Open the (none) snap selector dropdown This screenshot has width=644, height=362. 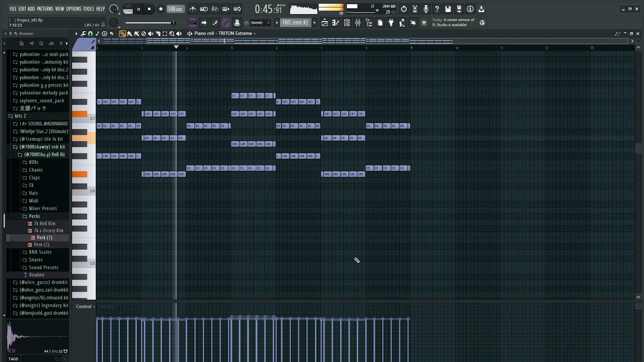[260, 23]
